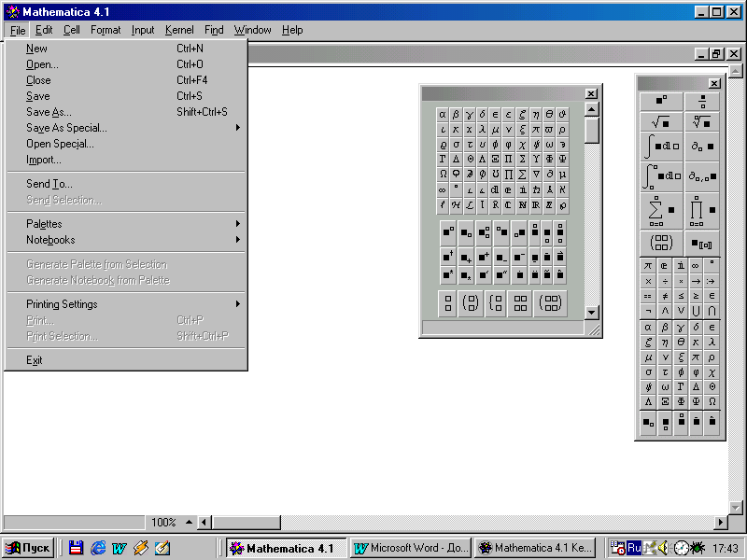Insert the definite integral template with limits
This screenshot has width=747, height=560.
(661, 176)
